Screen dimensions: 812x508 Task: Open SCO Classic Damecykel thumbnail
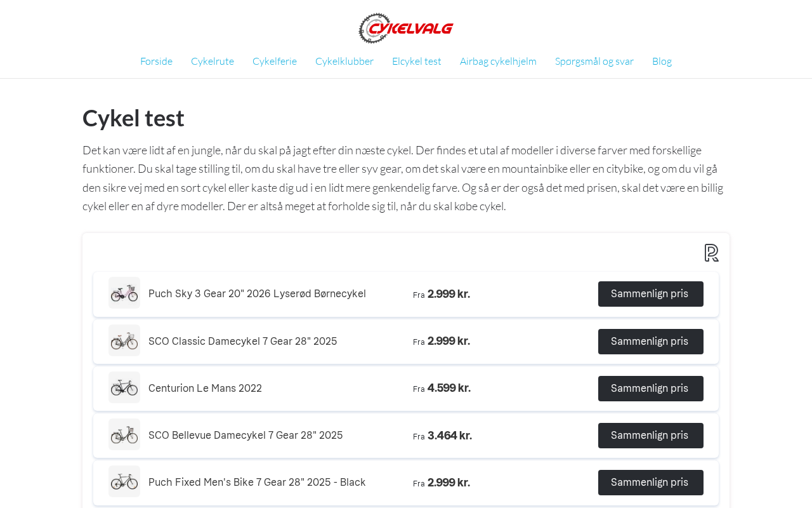tap(124, 340)
